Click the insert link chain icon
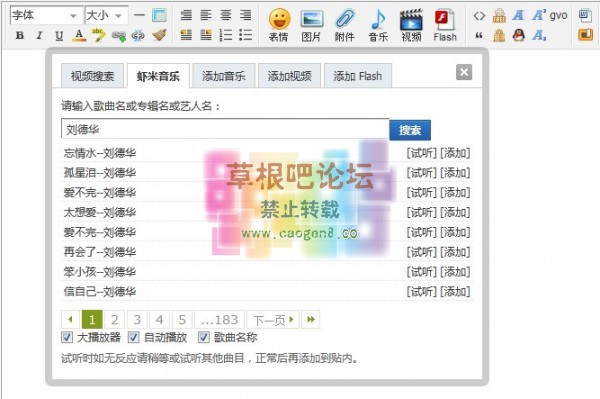The image size is (600, 399). point(119,36)
